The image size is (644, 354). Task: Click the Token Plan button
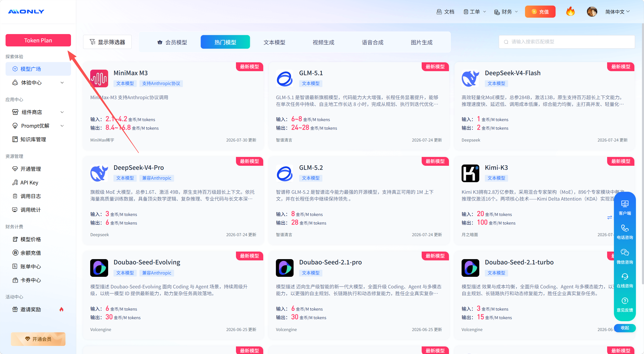pos(38,40)
